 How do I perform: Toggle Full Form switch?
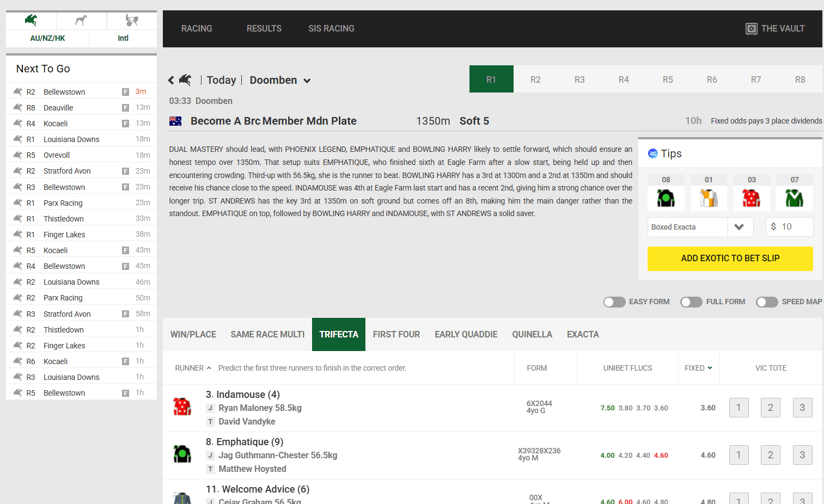[x=691, y=302]
